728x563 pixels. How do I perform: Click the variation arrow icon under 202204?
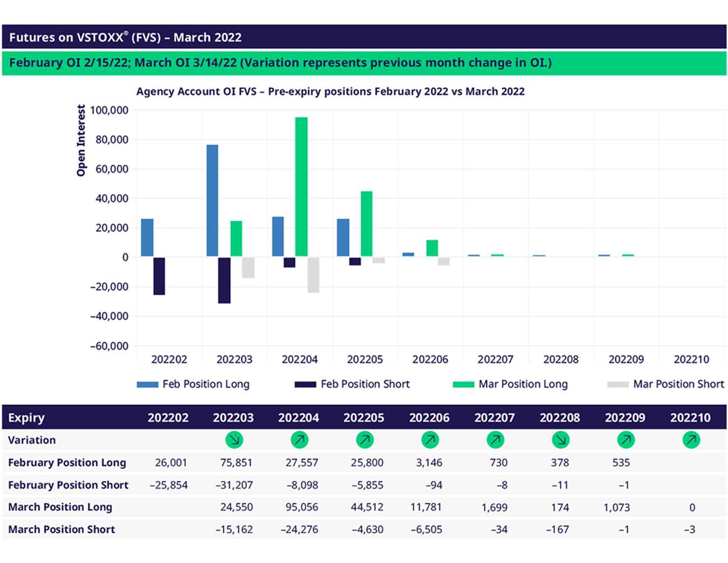[x=300, y=440]
